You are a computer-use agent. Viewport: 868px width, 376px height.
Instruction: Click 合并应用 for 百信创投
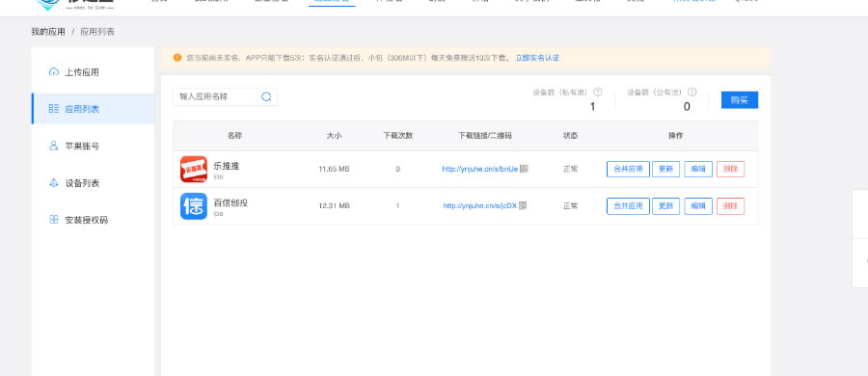pyautogui.click(x=628, y=206)
